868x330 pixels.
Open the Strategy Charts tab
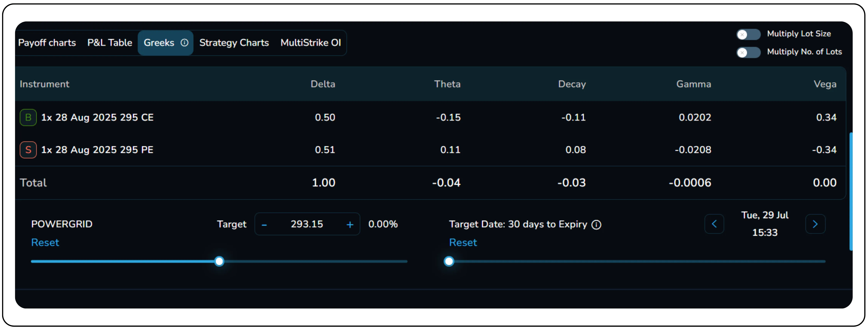(234, 43)
